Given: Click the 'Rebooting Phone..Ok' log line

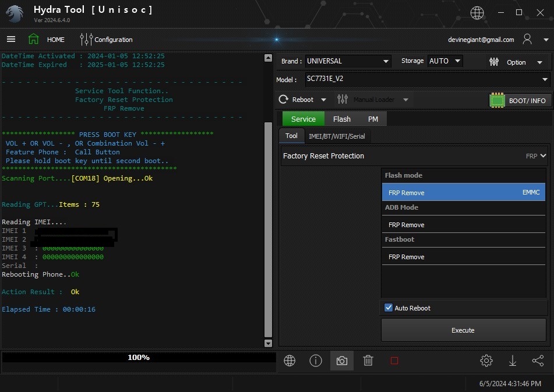Looking at the screenshot, I should (x=41, y=274).
